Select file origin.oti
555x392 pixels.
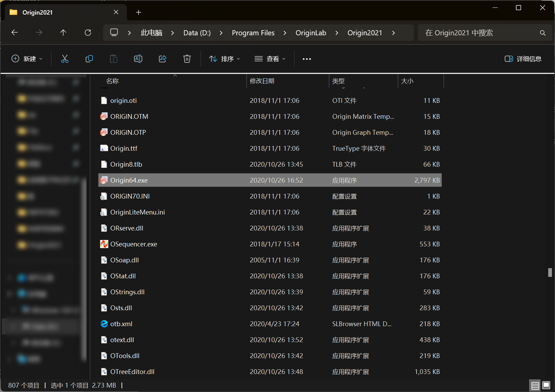pos(270,100)
